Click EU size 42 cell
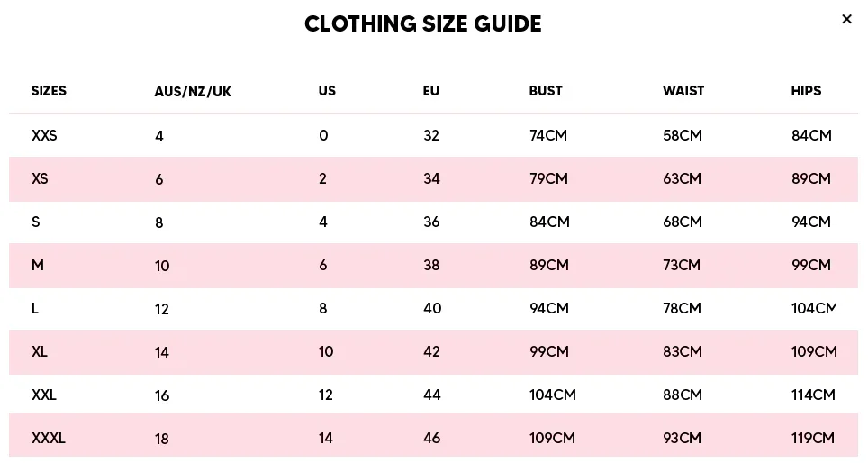Viewport: 868px width, 463px height. pyautogui.click(x=432, y=351)
